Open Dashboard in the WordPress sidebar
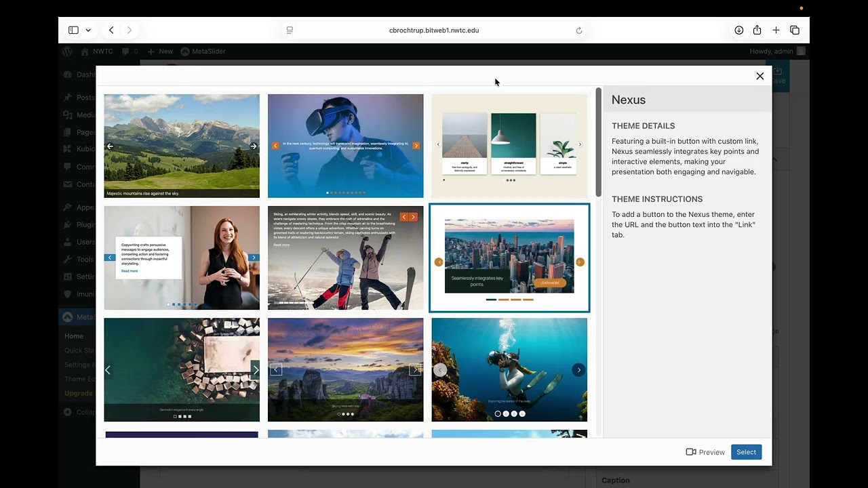This screenshot has width=868, height=488. (x=77, y=75)
